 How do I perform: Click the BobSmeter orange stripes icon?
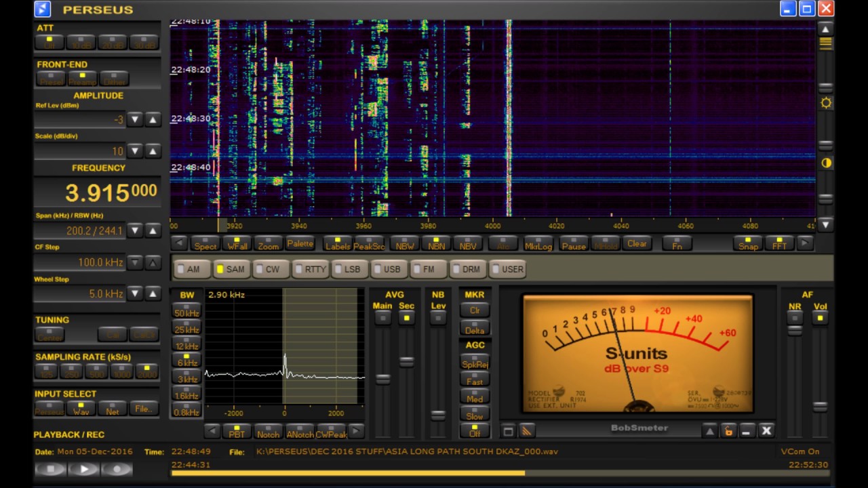[527, 431]
